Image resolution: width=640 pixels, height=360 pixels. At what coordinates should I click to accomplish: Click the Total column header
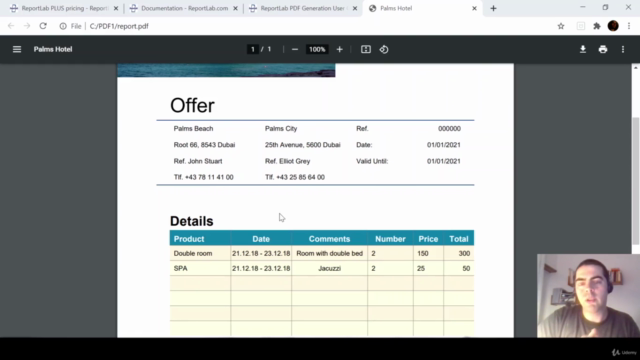click(x=459, y=239)
